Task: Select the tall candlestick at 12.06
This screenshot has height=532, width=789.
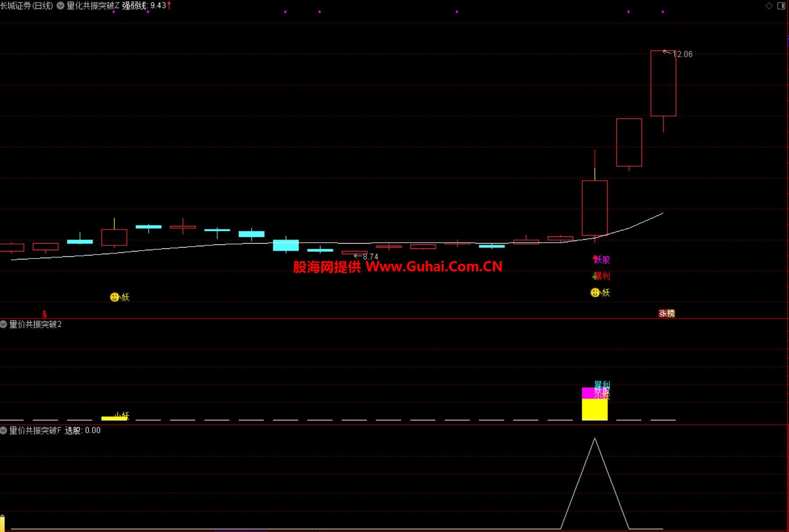Action: tap(663, 84)
